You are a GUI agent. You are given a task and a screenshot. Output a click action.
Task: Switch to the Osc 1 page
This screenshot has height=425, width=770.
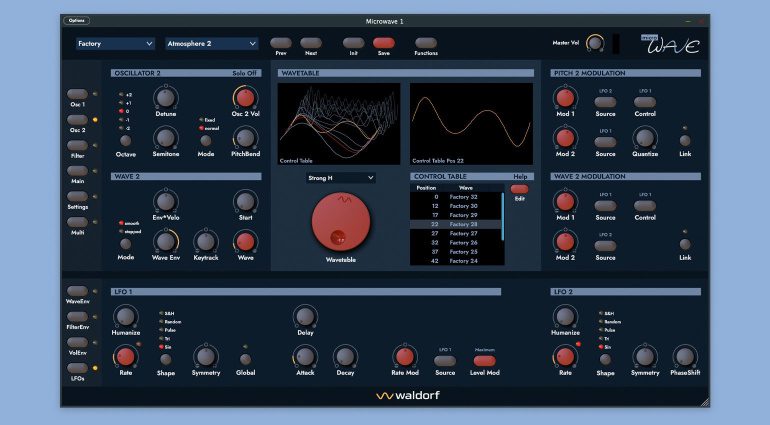[78, 94]
